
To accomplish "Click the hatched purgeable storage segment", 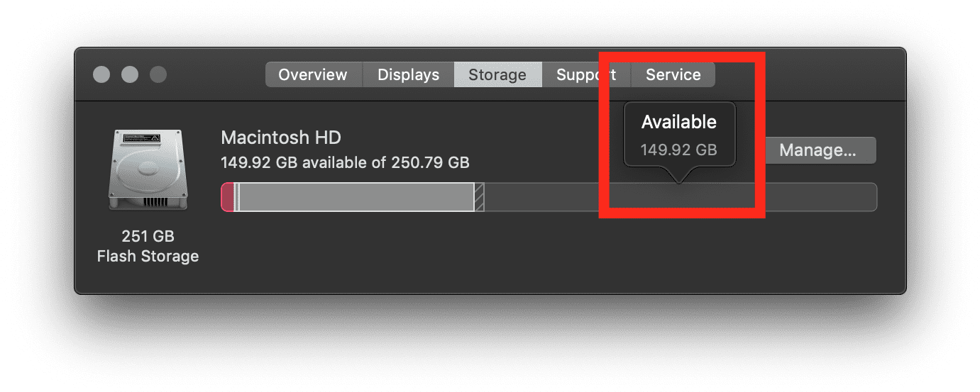I will pyautogui.click(x=480, y=197).
